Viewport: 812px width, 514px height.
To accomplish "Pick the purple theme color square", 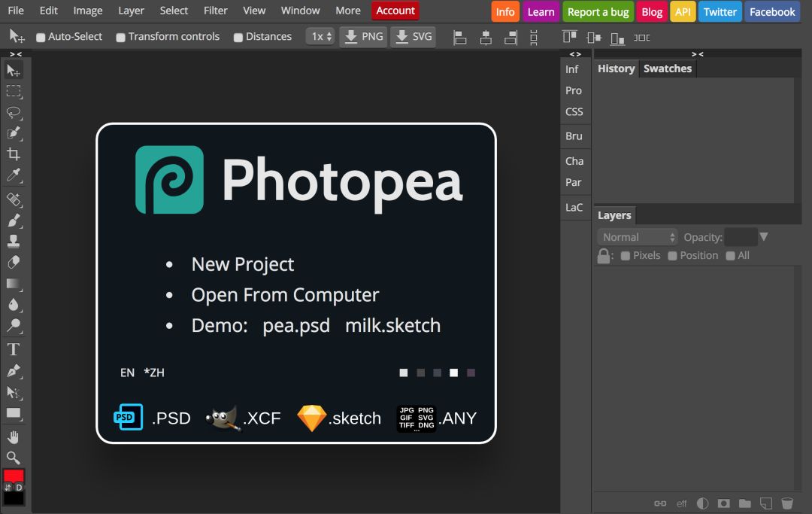I will pos(471,373).
